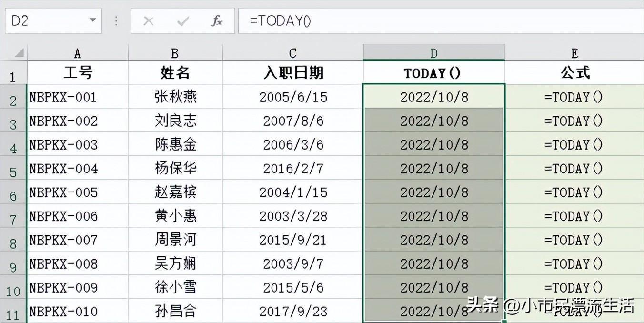Click the Enter checkmark formula bar icon
This screenshot has height=323, width=644.
[x=183, y=21]
